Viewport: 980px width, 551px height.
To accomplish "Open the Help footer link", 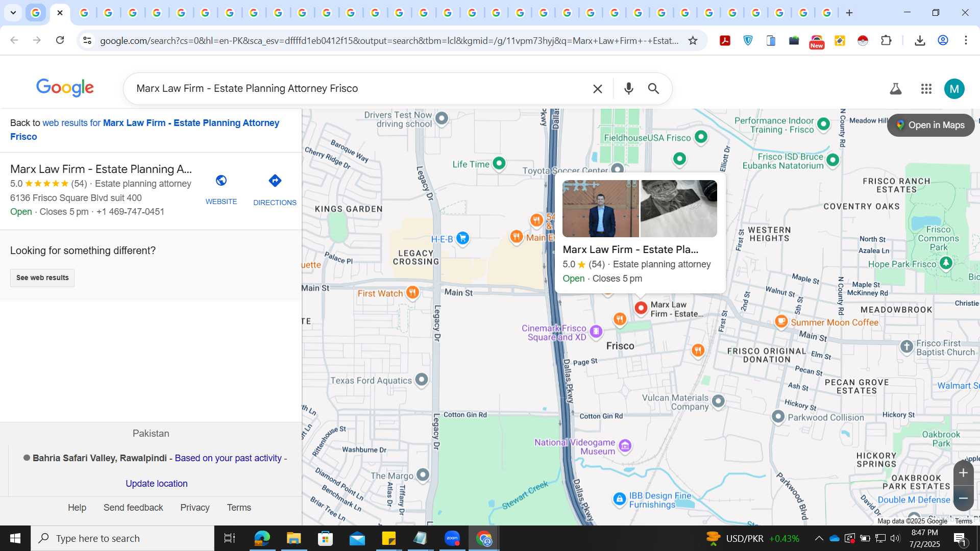I will coord(77,508).
